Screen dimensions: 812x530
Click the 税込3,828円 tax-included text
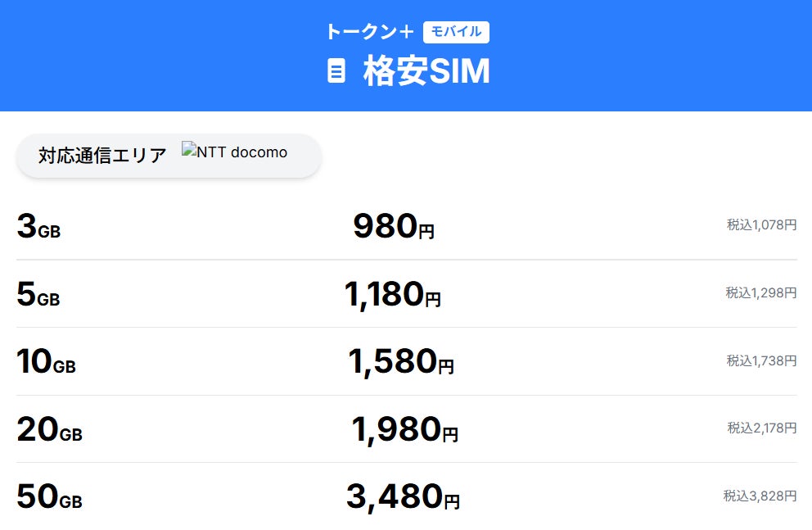click(760, 496)
